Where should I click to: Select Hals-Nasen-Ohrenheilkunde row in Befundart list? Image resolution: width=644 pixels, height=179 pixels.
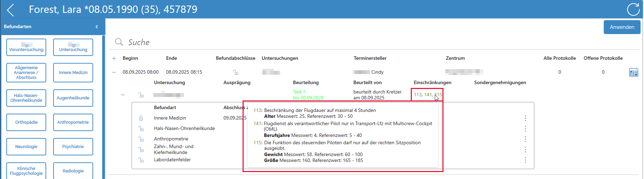185,129
